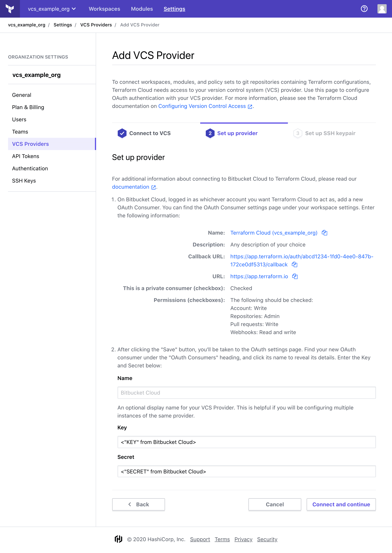Click the Name input field for VCS Provider
392x553 pixels.
[x=247, y=392]
